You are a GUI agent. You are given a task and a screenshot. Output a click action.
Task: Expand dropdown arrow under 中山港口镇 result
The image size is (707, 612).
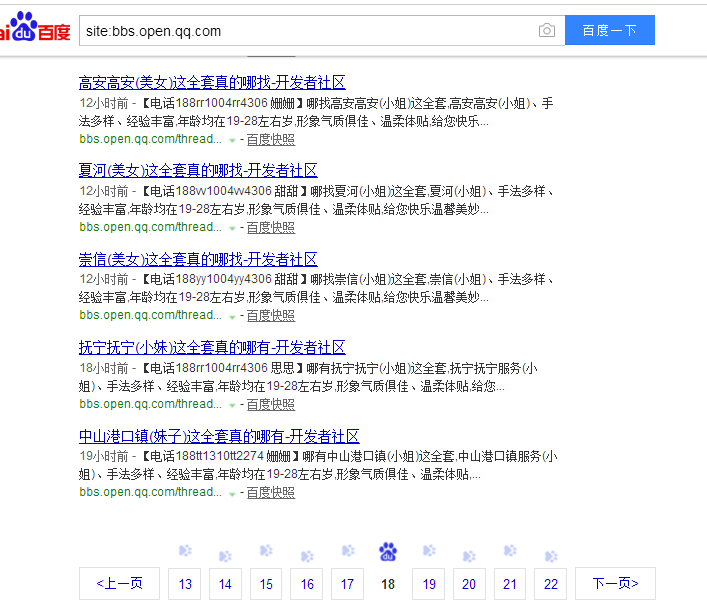[x=232, y=494]
